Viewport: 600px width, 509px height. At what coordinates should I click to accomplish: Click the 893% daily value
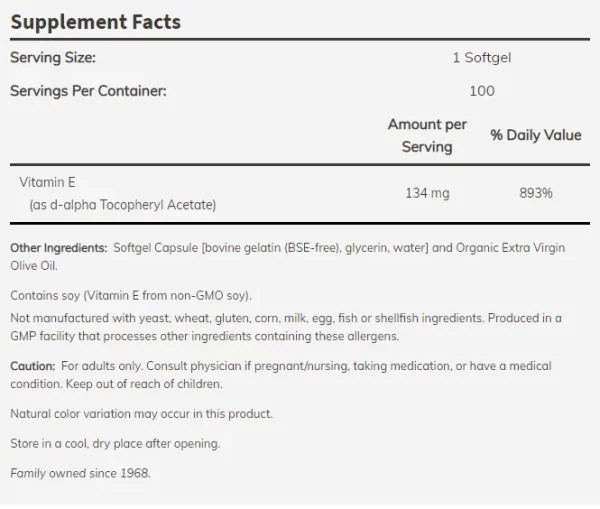(536, 193)
